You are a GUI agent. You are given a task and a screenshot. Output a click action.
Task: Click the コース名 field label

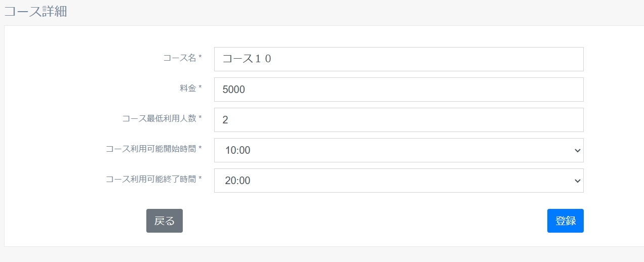[x=182, y=58]
